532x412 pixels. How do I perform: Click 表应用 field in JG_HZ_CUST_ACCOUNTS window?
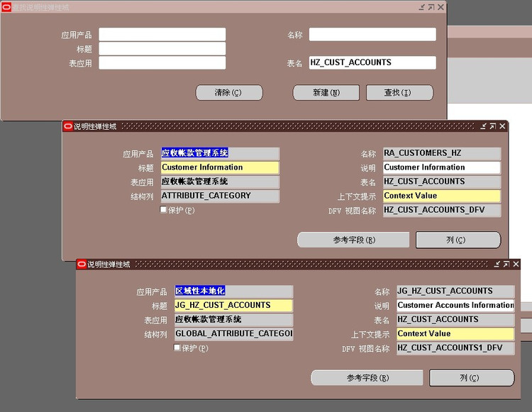tap(234, 320)
